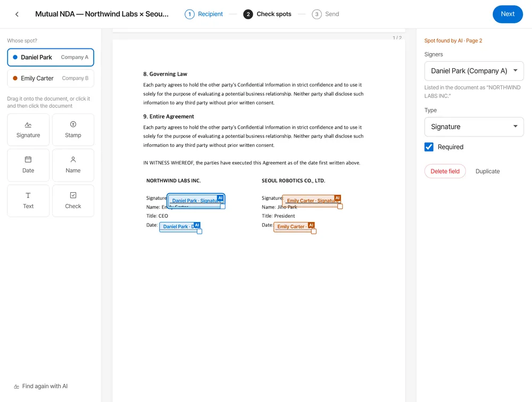Open the Type dropdown
This screenshot has width=532, height=402.
point(474,127)
